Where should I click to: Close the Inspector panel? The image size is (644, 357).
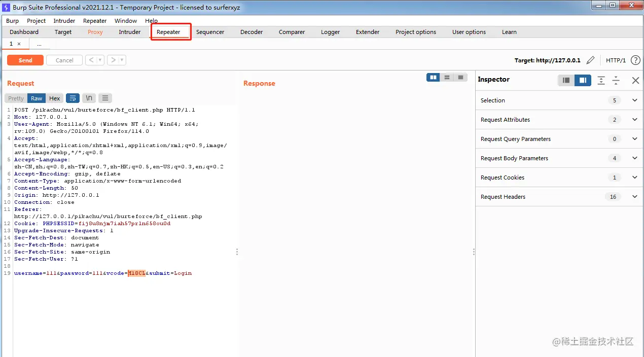[x=635, y=80]
